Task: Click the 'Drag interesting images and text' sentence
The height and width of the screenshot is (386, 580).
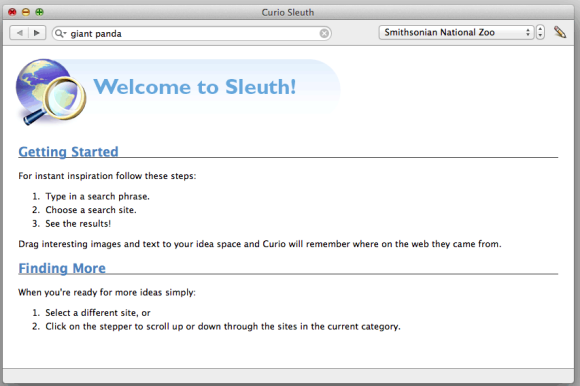Action: [x=260, y=244]
